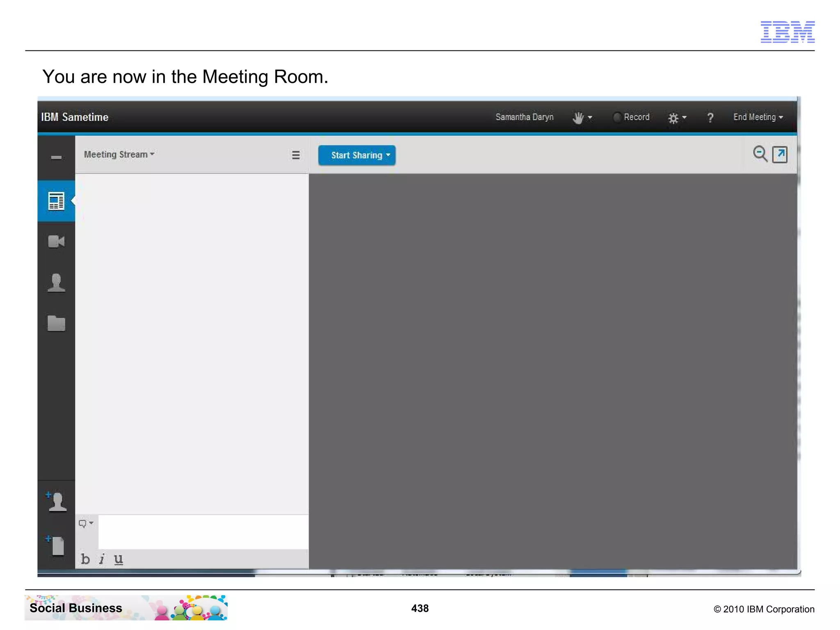Pop out the sharing area to new window

pyautogui.click(x=780, y=155)
